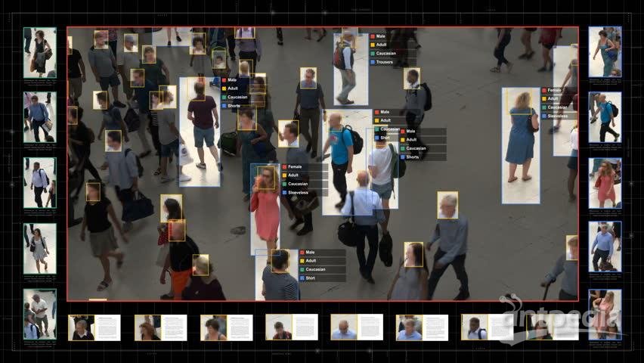This screenshot has height=363, width=644.
Task: Click Female label beside the pink-dress person
Action: click(x=295, y=166)
